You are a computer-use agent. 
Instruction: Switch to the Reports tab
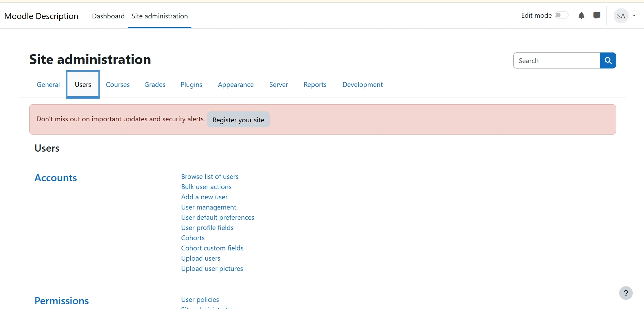click(x=315, y=84)
